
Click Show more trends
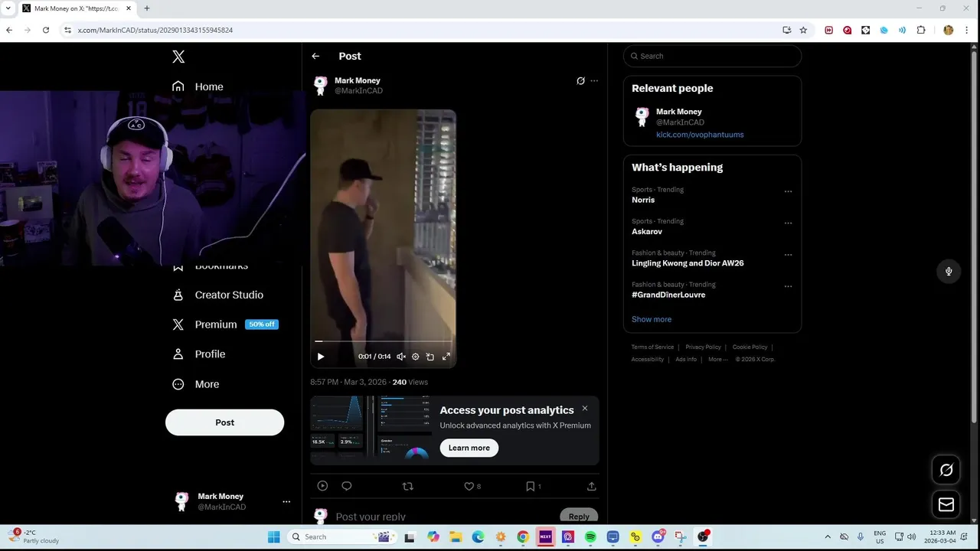(652, 319)
